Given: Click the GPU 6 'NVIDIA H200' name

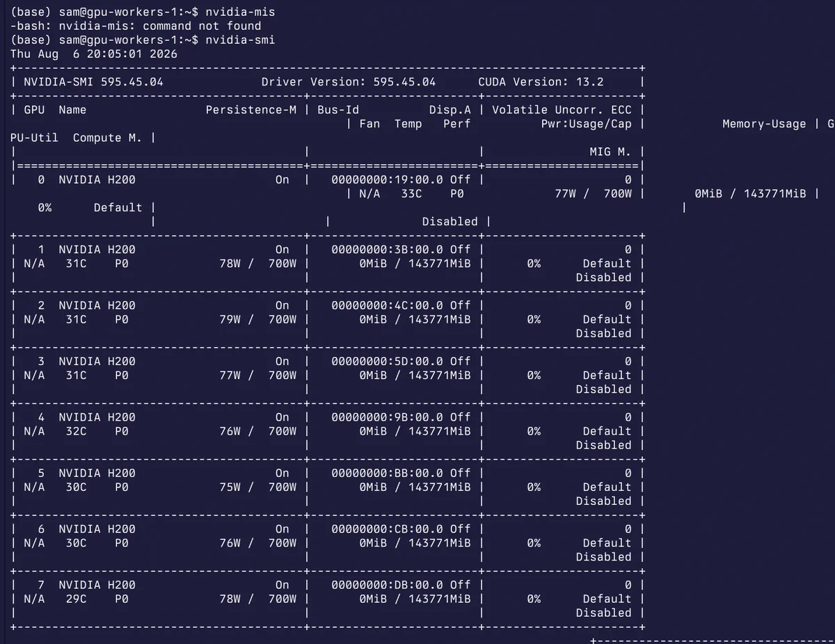Looking at the screenshot, I should 97,529.
